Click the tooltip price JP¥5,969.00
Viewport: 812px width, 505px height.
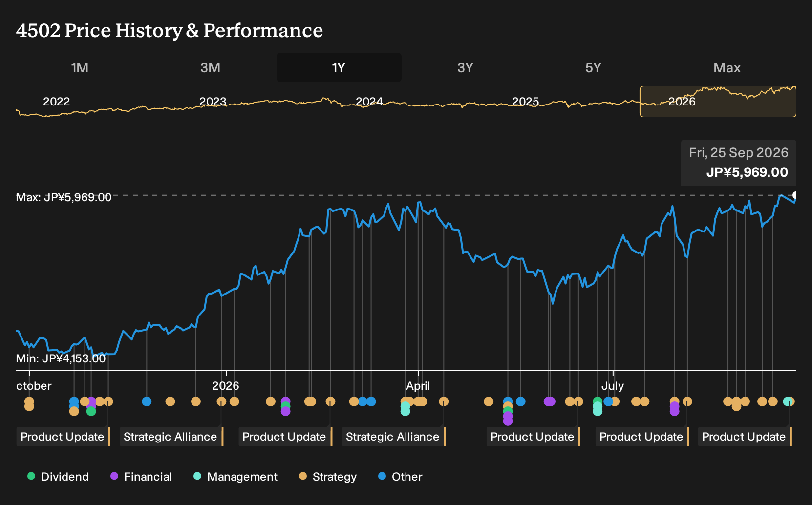(747, 172)
